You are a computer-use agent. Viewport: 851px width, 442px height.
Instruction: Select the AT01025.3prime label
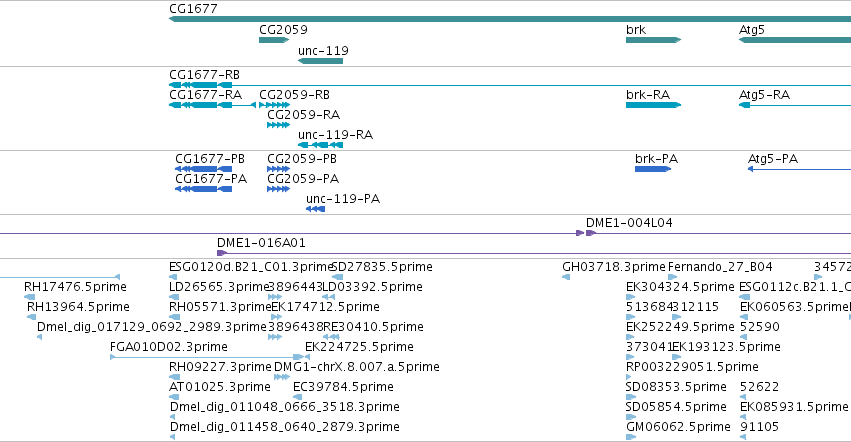coord(220,387)
